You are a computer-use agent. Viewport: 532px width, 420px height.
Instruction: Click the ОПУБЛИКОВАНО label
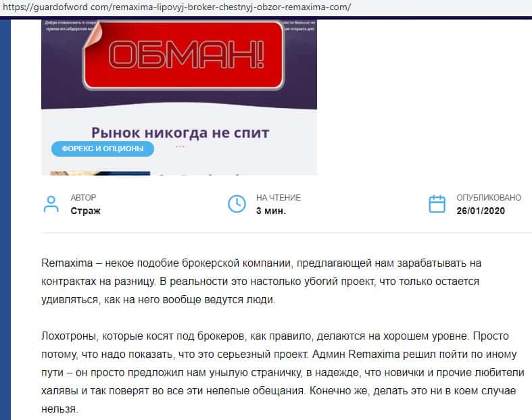[489, 198]
